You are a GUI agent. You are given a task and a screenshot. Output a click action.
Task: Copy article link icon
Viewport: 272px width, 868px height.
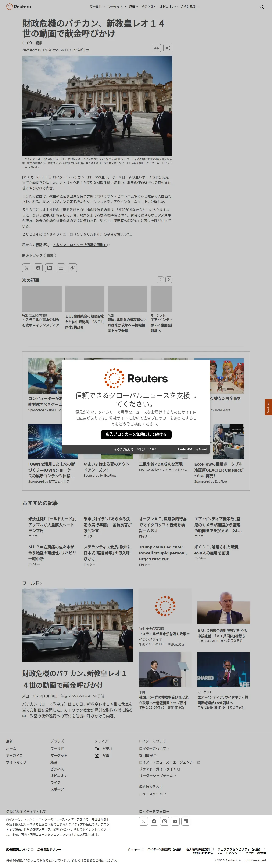(x=73, y=268)
